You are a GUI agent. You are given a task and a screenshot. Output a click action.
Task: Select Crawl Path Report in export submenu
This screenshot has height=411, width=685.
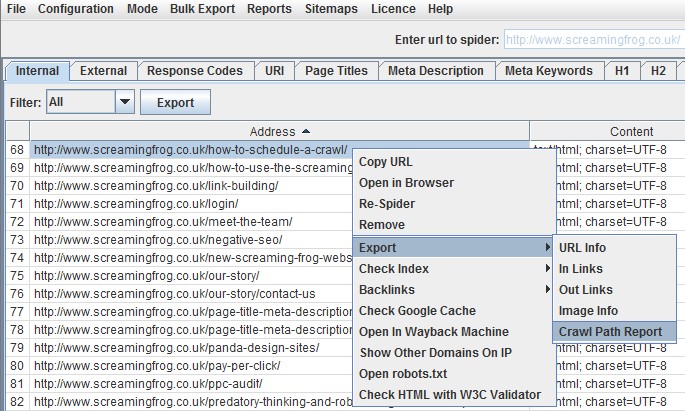pos(616,332)
